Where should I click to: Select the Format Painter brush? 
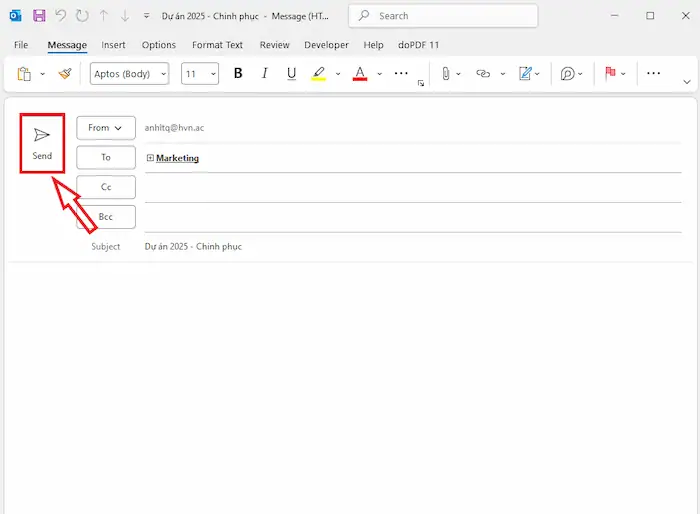(65, 73)
